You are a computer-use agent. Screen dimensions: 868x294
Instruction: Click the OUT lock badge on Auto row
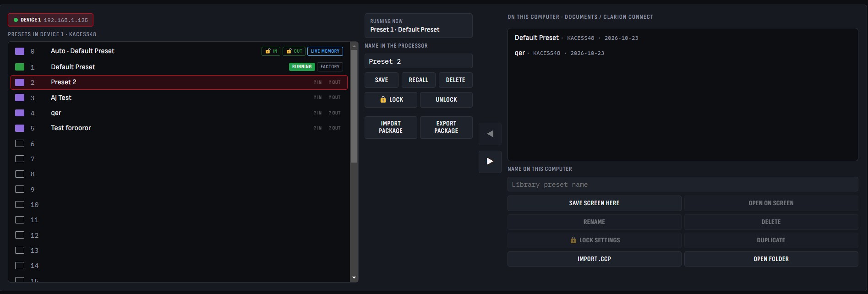(294, 51)
